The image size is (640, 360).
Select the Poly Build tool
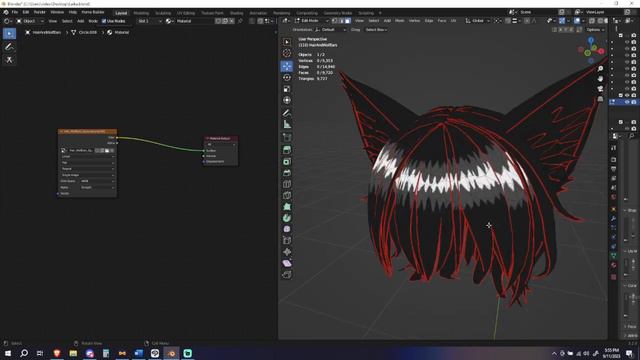click(287, 207)
